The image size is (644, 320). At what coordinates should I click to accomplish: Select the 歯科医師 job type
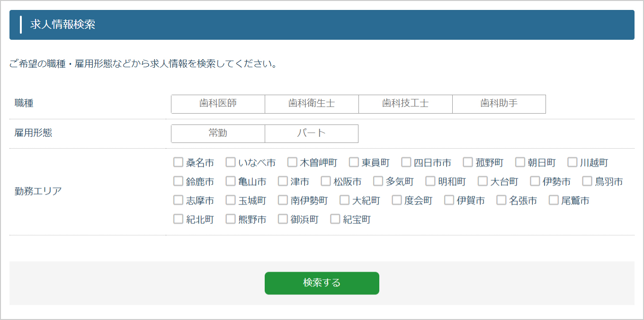coord(218,104)
